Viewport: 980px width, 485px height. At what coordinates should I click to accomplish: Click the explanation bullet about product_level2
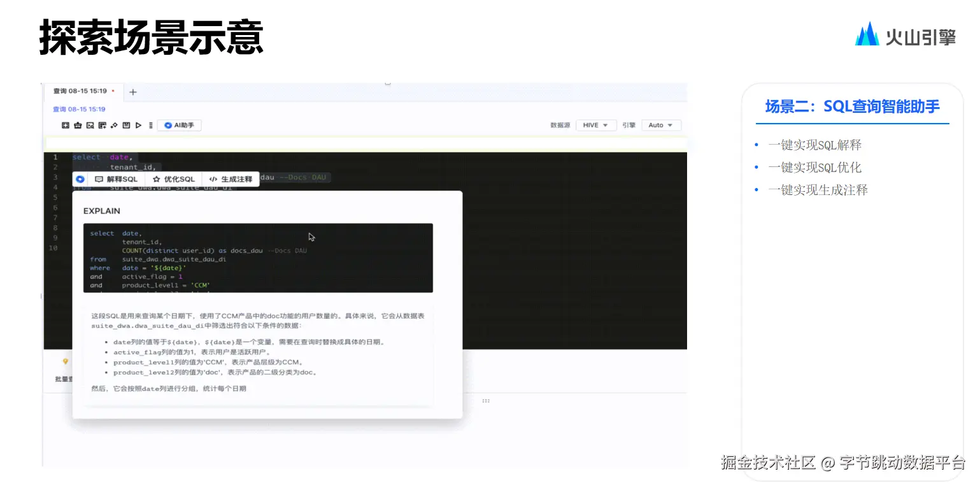point(215,372)
